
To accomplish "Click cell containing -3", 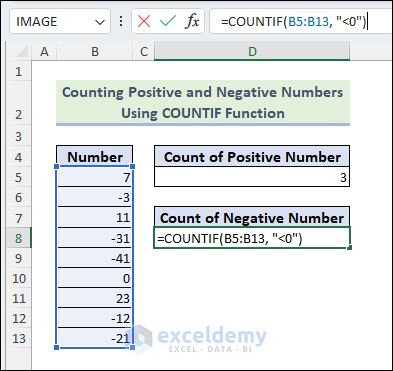I will tap(95, 197).
